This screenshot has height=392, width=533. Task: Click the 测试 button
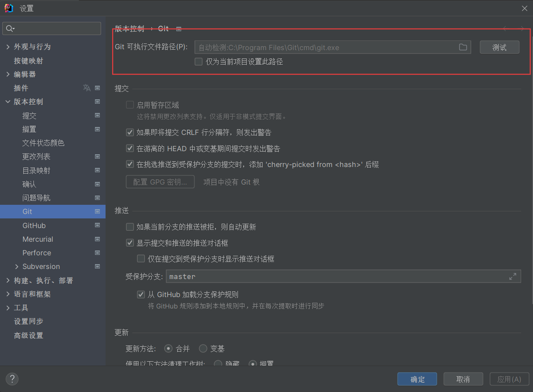(x=500, y=47)
